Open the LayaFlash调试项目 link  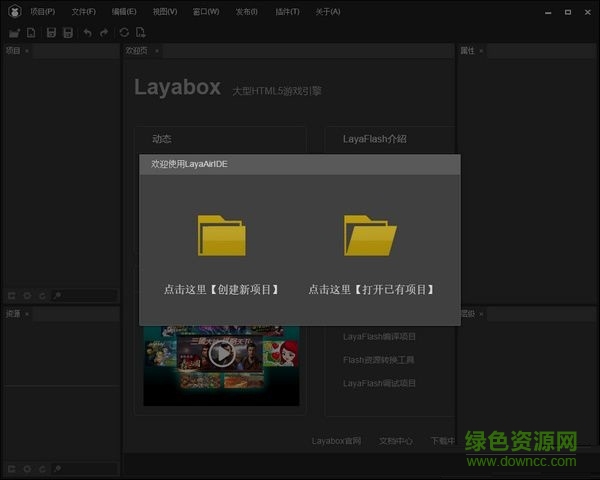pos(379,383)
